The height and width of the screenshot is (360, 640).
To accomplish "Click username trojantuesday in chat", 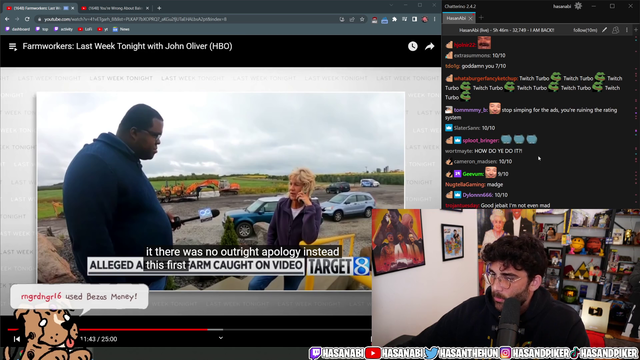I will click(461, 206).
